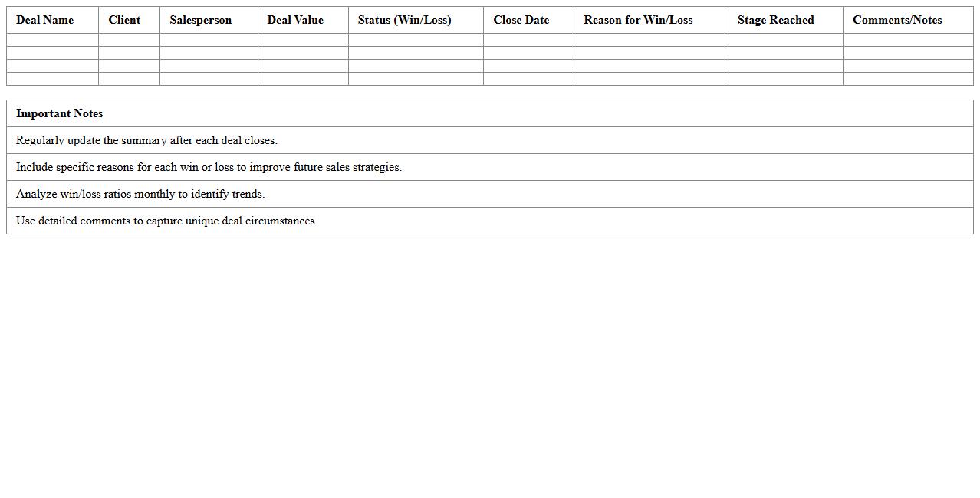Click first empty cell under Deal Name
This screenshot has width=980, height=498.
point(52,40)
